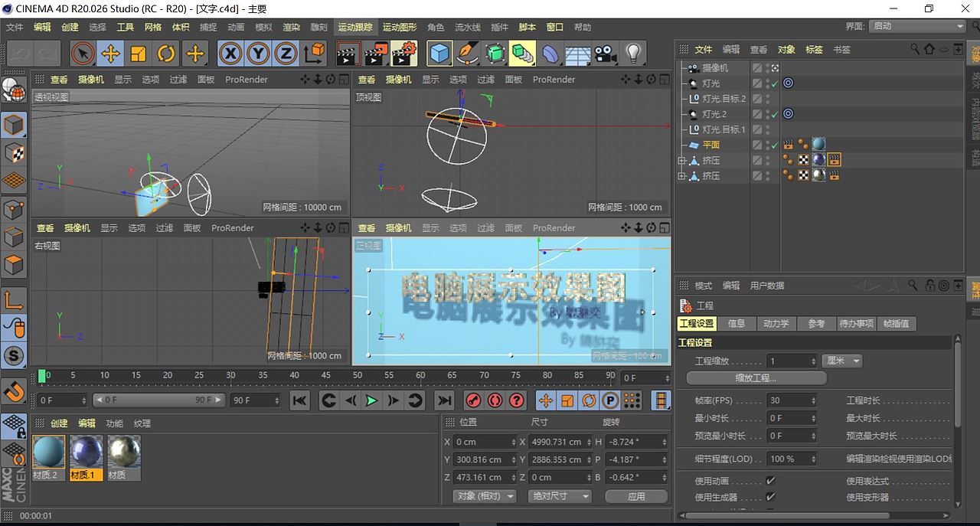The image size is (980, 526).
Task: Switch to Texture mode checkerboard cube
Action: click(x=15, y=152)
